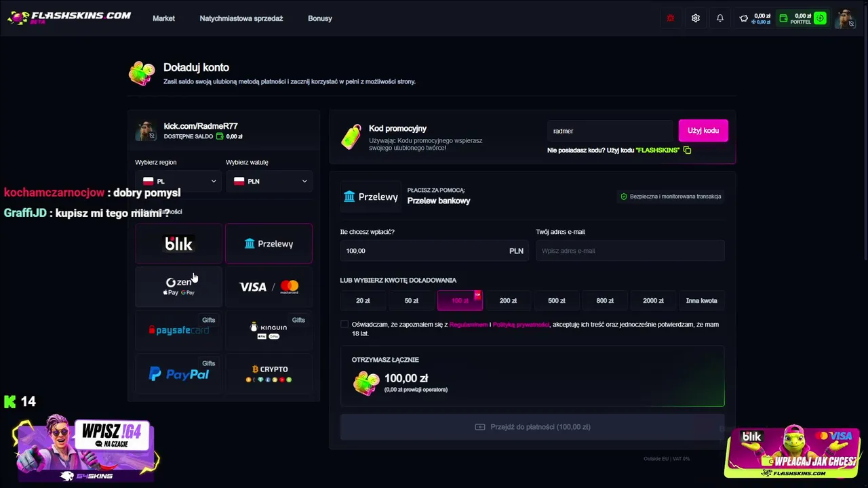Click the 'Przelew bankowy' payment label
Viewport: 868px width, 488px height.
point(439,201)
